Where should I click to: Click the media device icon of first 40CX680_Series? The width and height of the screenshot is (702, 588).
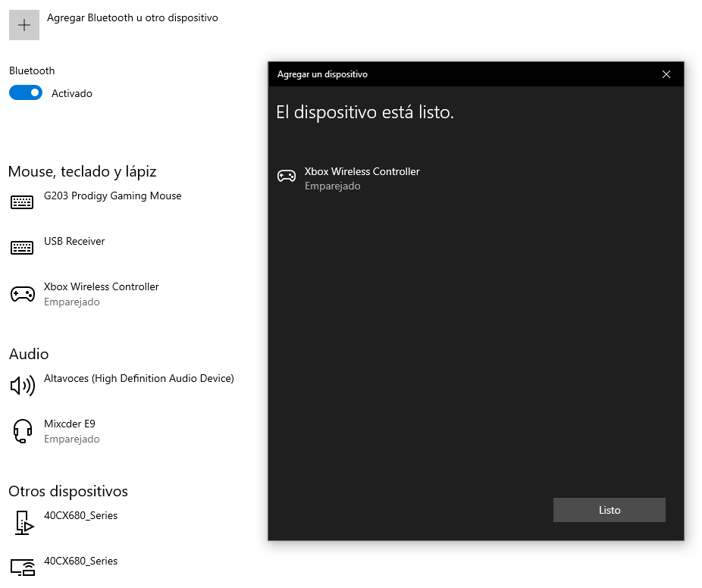24,523
